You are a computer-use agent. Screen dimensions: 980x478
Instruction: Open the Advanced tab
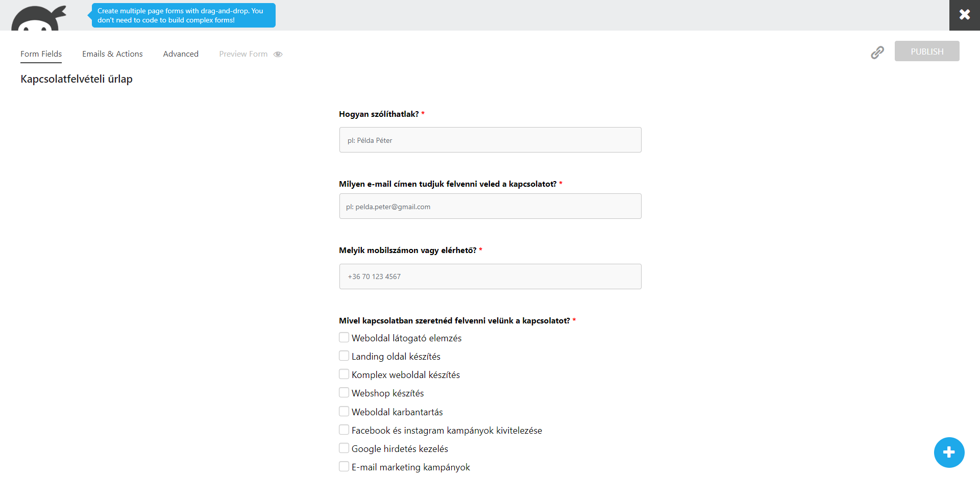tap(181, 54)
